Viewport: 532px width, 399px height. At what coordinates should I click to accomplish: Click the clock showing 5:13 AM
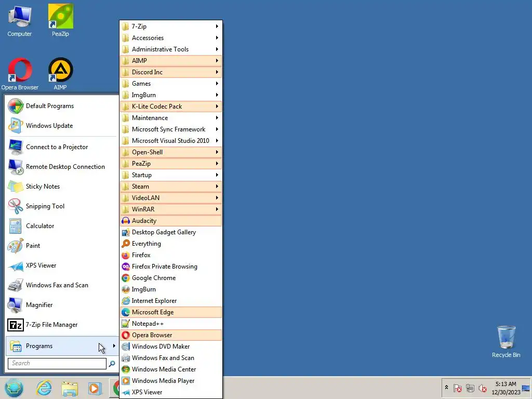coord(506,388)
